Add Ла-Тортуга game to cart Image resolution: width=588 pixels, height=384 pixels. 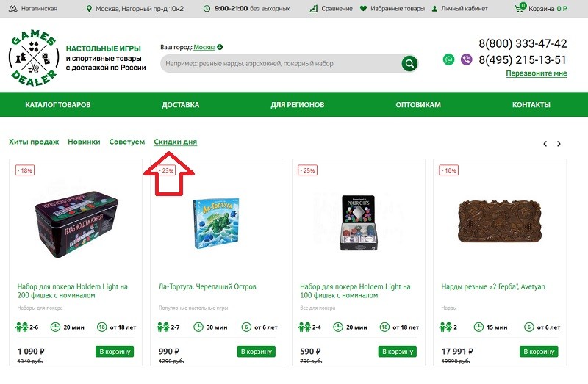coord(256,352)
